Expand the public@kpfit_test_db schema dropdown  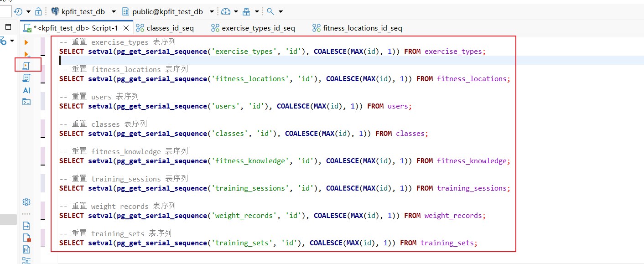click(x=212, y=11)
